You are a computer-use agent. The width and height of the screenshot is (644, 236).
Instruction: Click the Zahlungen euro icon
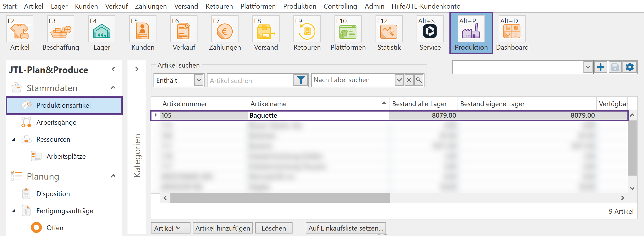coord(224,32)
